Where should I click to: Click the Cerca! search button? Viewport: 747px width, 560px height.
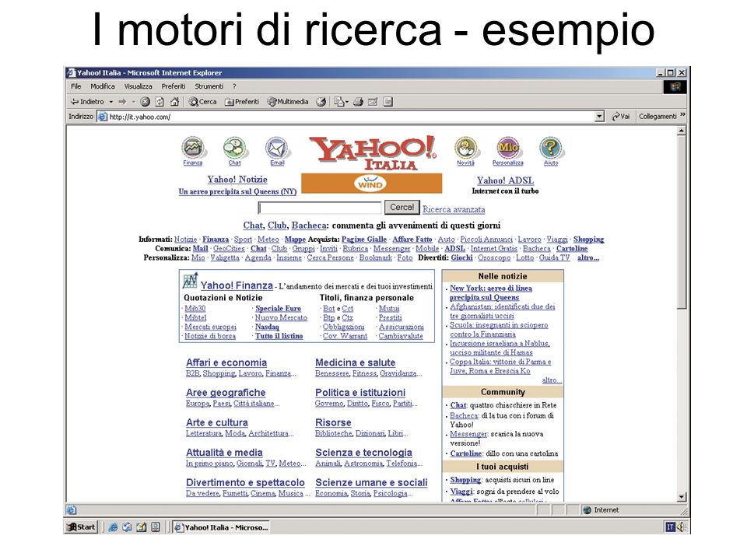pos(402,207)
